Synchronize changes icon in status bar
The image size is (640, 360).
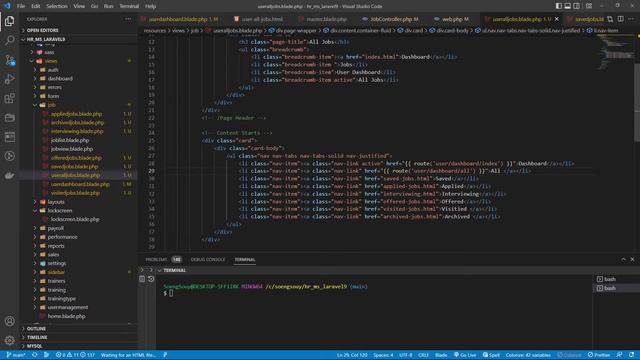pyautogui.click(x=35, y=355)
